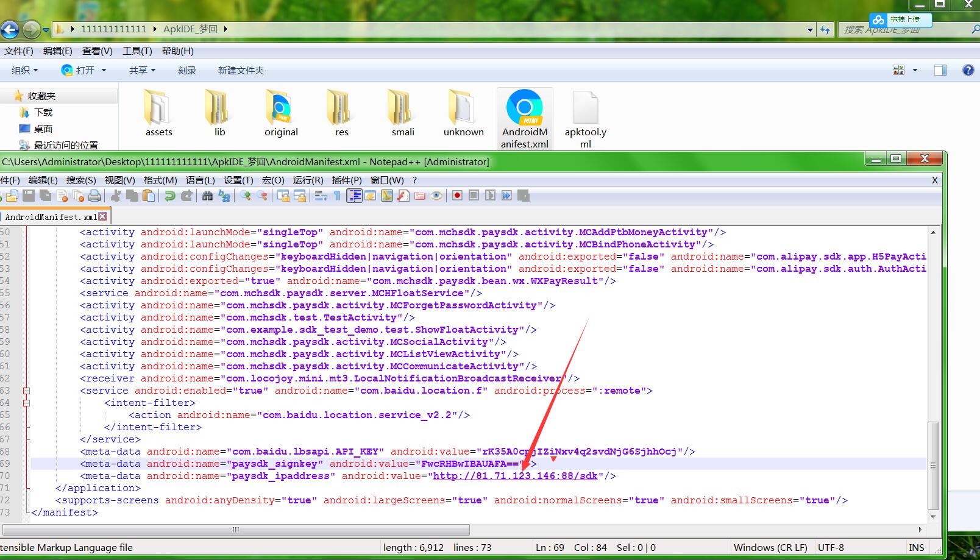Open the 插件(P) menu
The width and height of the screenshot is (980, 560).
pyautogui.click(x=346, y=180)
